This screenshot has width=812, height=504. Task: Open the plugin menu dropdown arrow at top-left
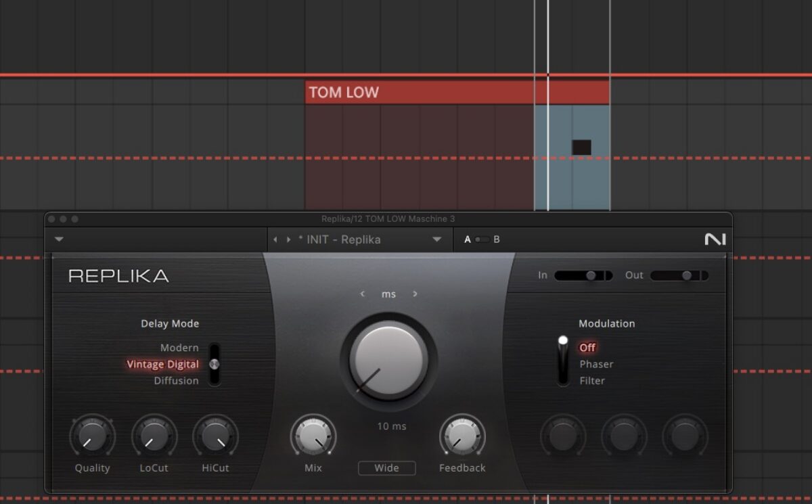59,239
